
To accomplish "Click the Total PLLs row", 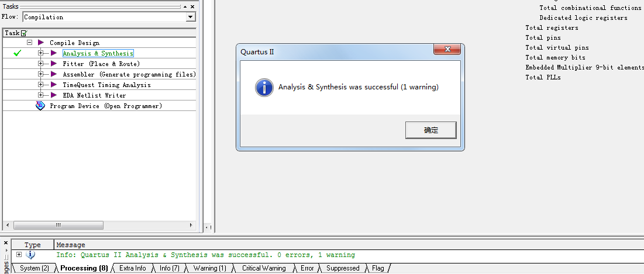I will 543,77.
